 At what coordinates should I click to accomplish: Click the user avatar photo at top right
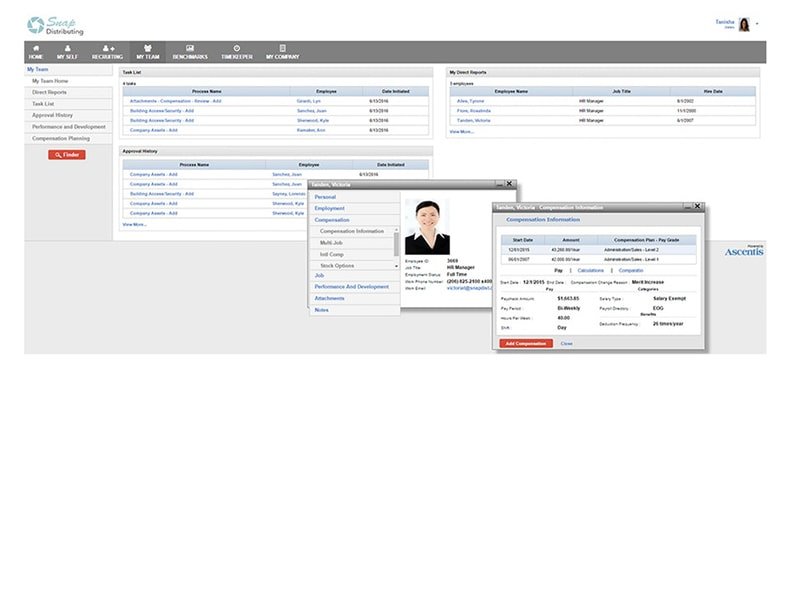click(x=744, y=24)
